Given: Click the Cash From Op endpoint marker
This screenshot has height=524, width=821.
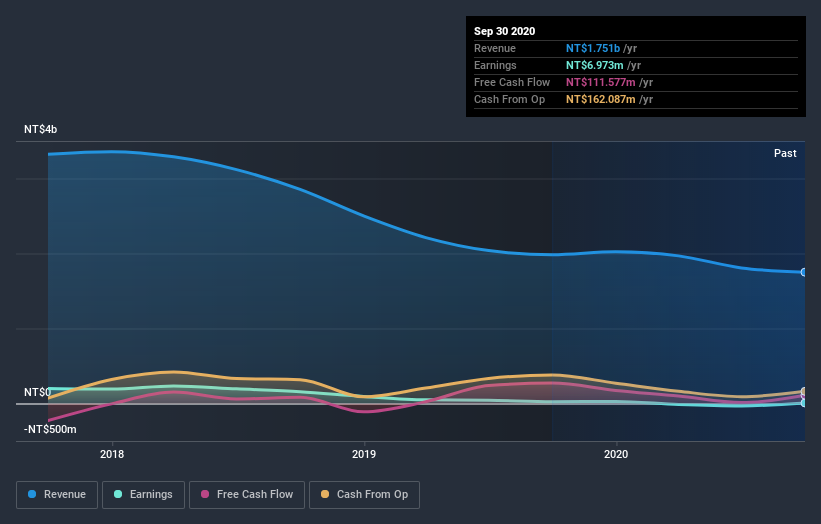Looking at the screenshot, I should pyautogui.click(x=804, y=392).
